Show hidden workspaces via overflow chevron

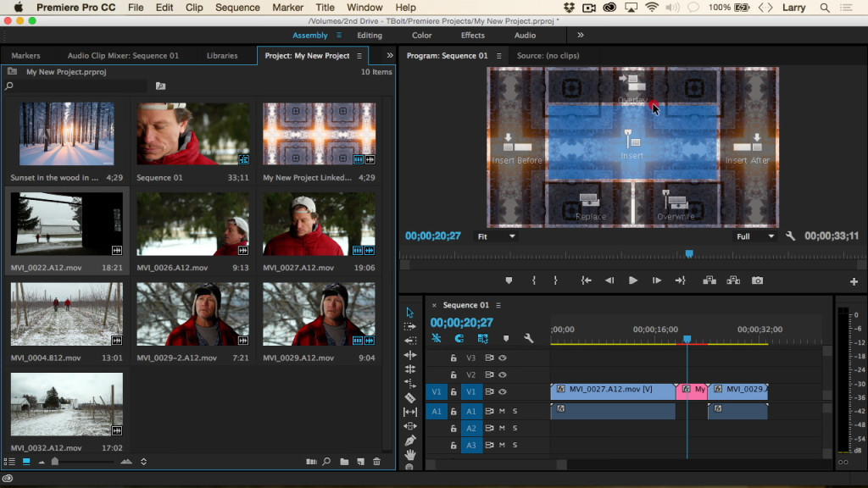coord(580,35)
